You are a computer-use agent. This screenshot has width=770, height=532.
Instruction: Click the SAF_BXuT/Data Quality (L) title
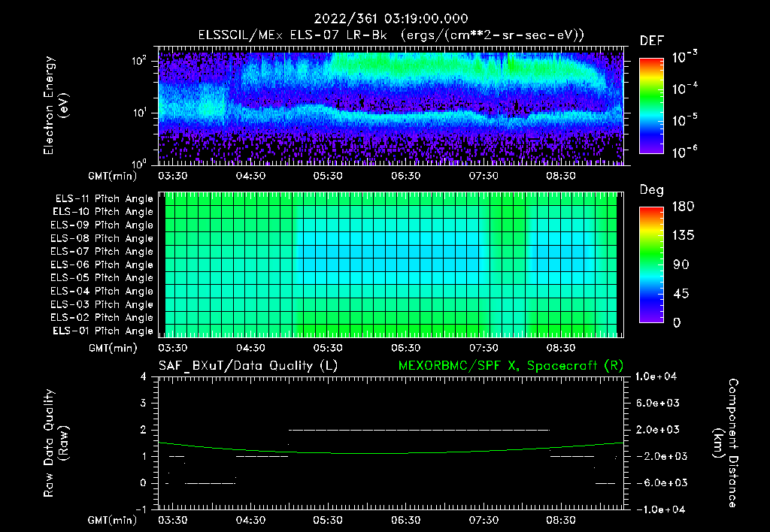coord(248,366)
